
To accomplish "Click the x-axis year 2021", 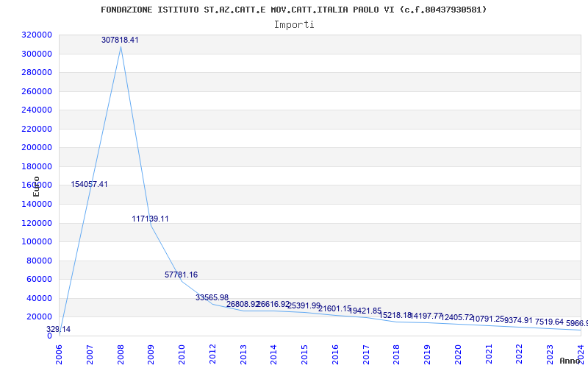I will coord(489,354).
